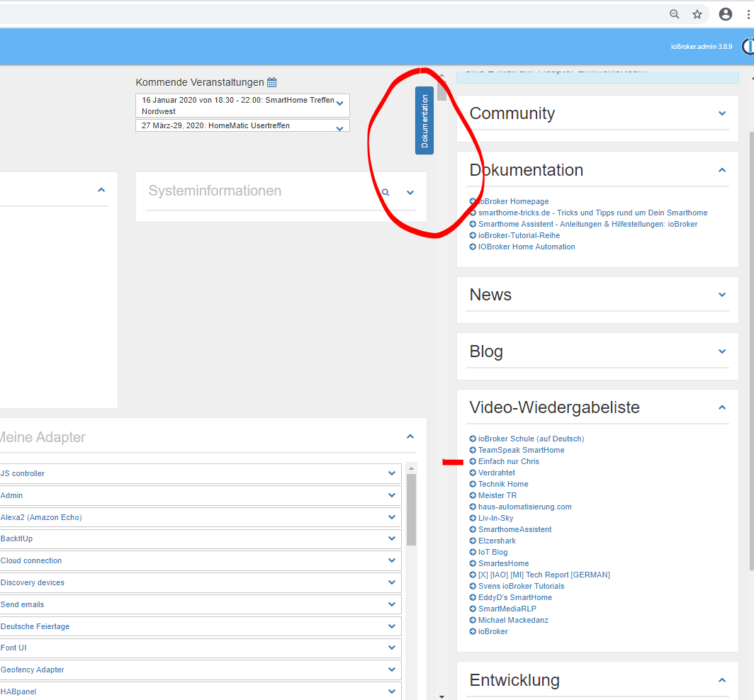Collapse the Meine Adapter panel

(410, 436)
